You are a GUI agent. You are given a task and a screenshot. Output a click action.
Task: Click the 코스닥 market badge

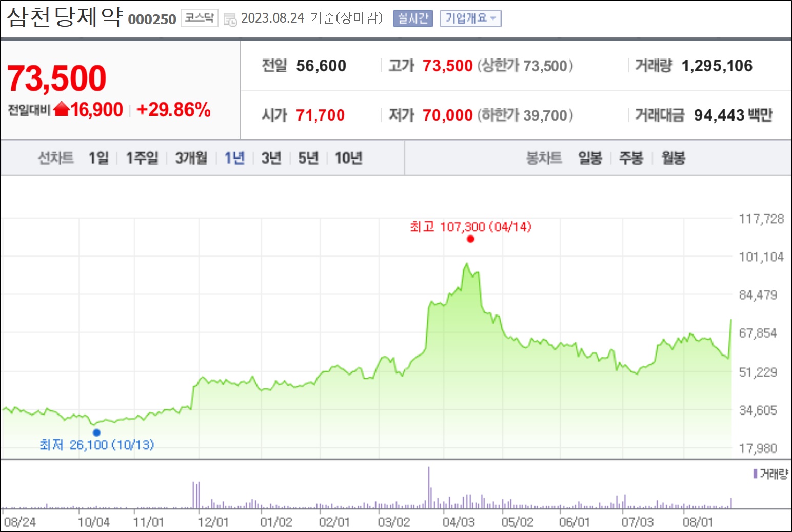click(199, 18)
